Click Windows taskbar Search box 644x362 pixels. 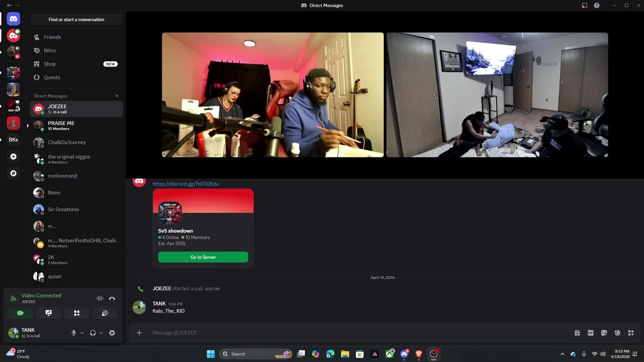click(x=257, y=354)
